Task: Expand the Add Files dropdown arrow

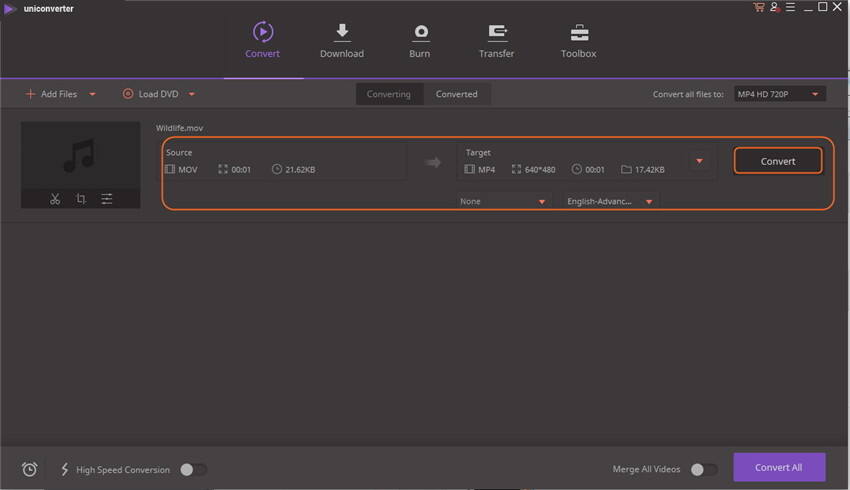Action: tap(92, 94)
